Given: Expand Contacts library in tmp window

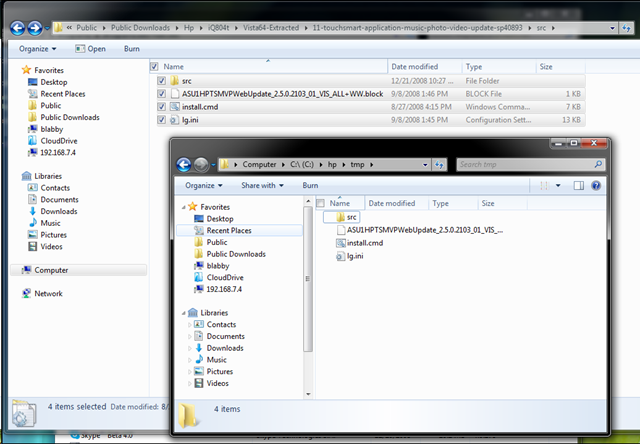Looking at the screenshot, I should (x=189, y=325).
